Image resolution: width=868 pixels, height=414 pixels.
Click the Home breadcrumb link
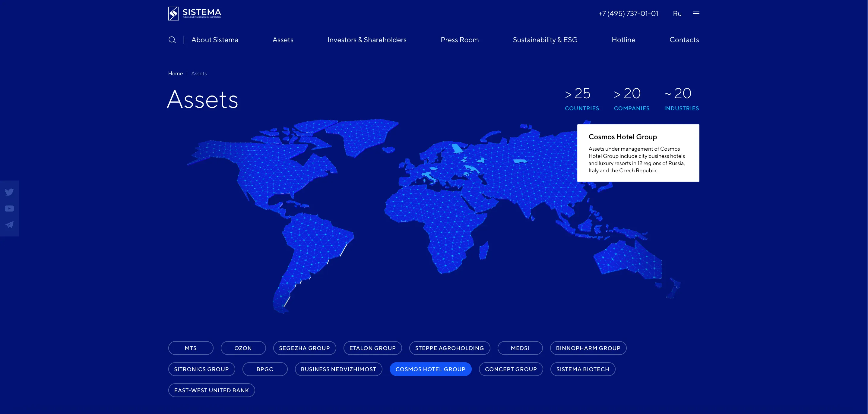[x=175, y=74]
